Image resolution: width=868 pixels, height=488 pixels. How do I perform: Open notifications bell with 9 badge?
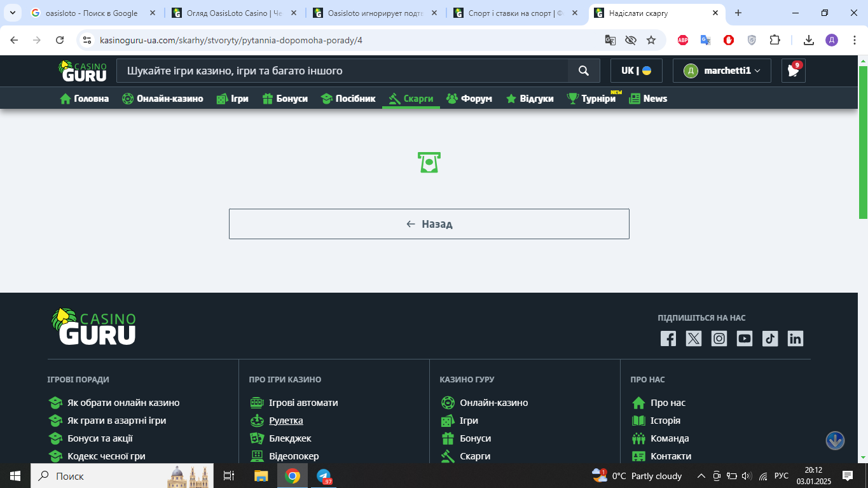pos(793,71)
